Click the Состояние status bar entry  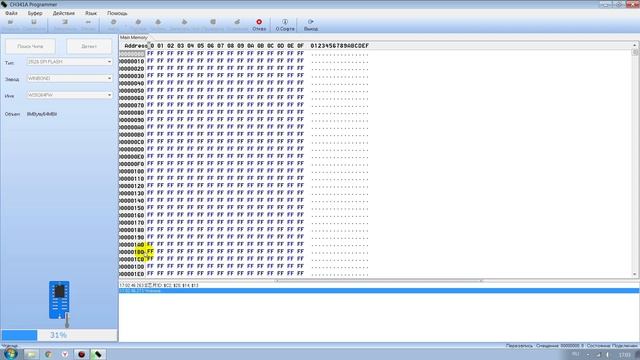pyautogui.click(x=611, y=346)
